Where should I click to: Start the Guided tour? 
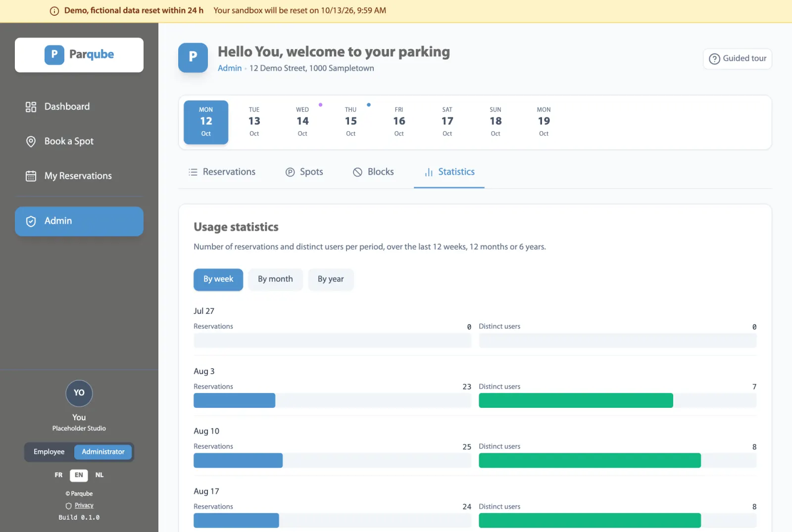(738, 59)
